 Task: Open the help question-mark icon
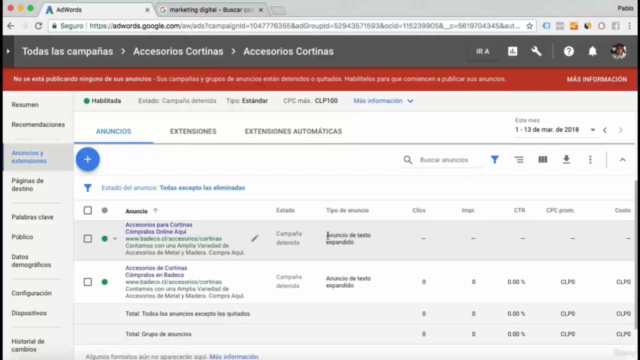[569, 51]
